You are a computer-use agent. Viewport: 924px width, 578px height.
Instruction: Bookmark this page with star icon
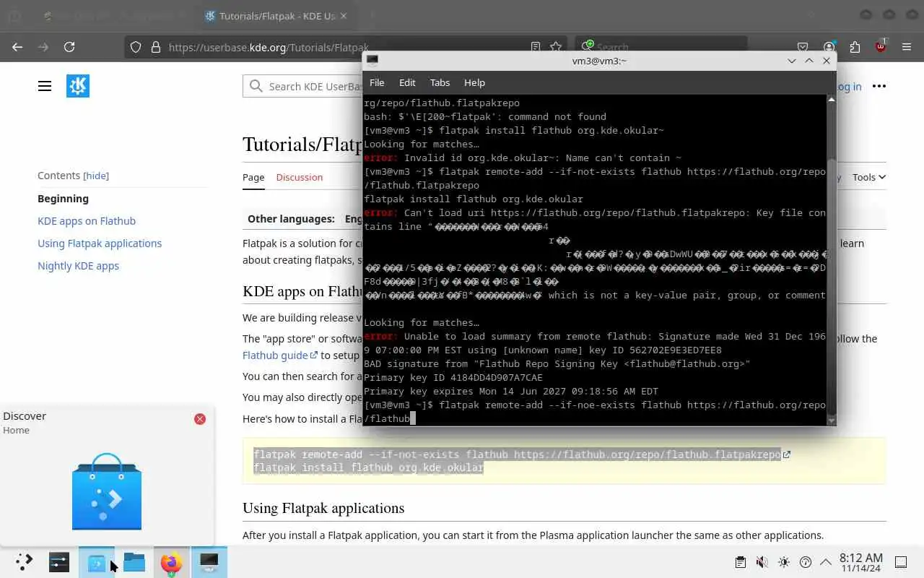click(556, 47)
